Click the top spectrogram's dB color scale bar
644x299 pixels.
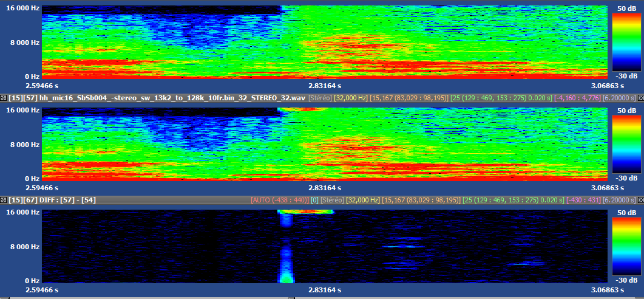pos(626,41)
